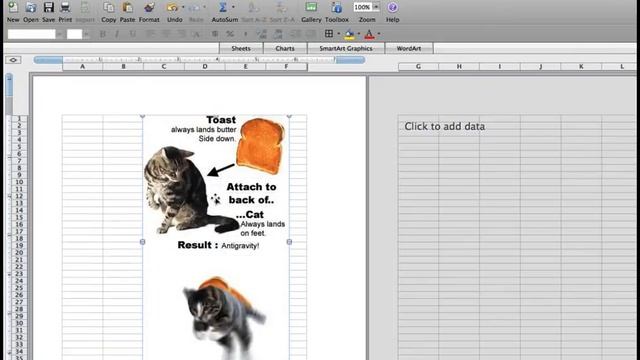
Task: Expand the font color options arrow
Action: pos(379,34)
